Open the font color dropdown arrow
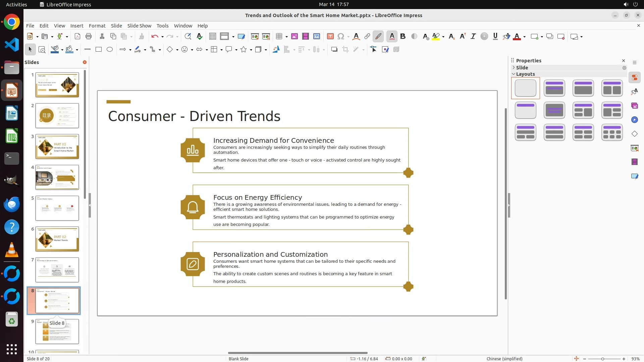644x362 pixels. (524, 37)
